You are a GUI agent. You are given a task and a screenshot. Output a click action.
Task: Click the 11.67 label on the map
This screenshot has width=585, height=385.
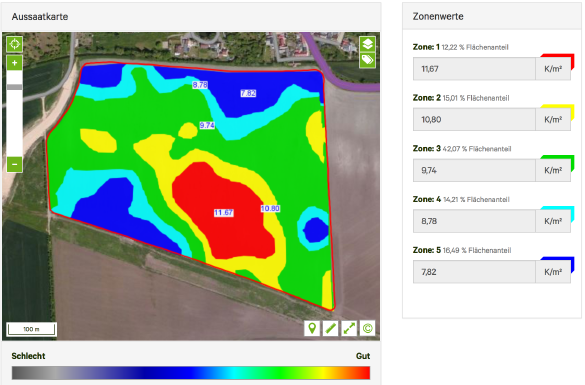pos(223,213)
